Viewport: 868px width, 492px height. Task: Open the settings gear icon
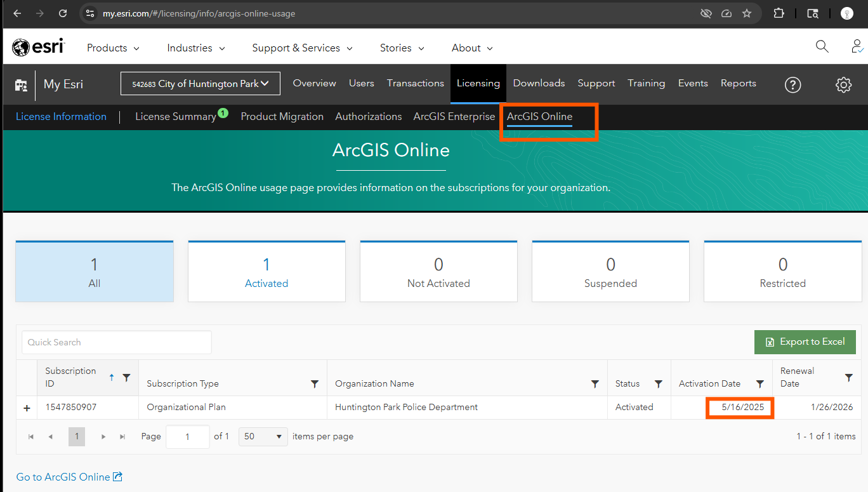(x=843, y=84)
